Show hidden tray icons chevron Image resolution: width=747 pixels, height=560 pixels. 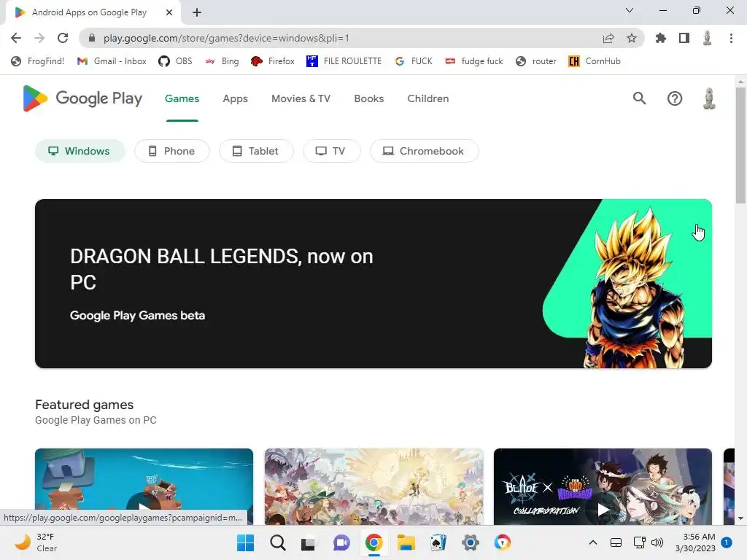click(592, 542)
